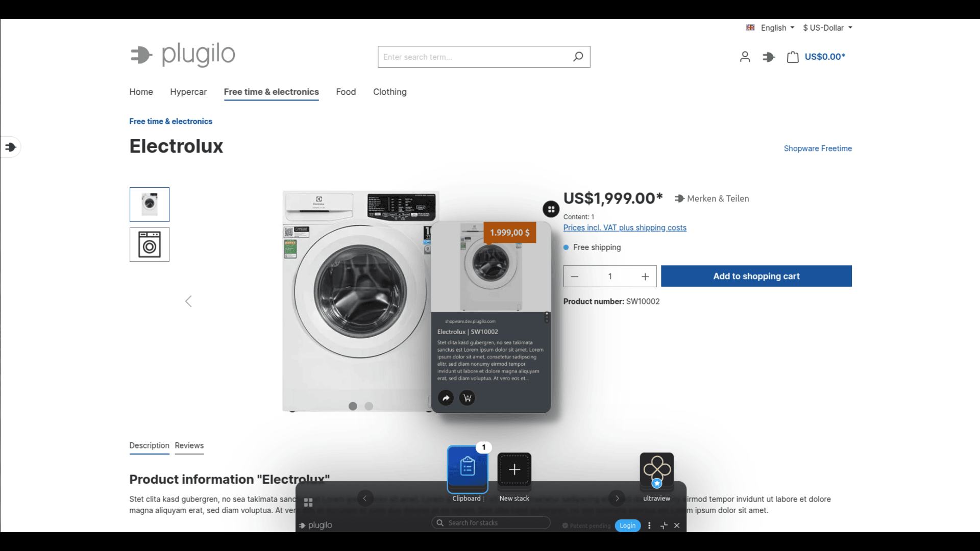Focus Search for stacks field
This screenshot has height=551, width=980.
[491, 523]
